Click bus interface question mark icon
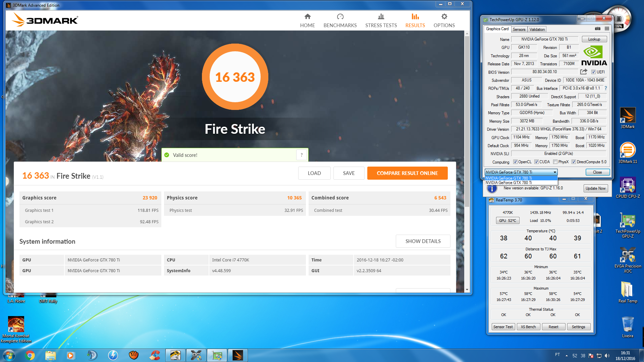 click(x=606, y=88)
